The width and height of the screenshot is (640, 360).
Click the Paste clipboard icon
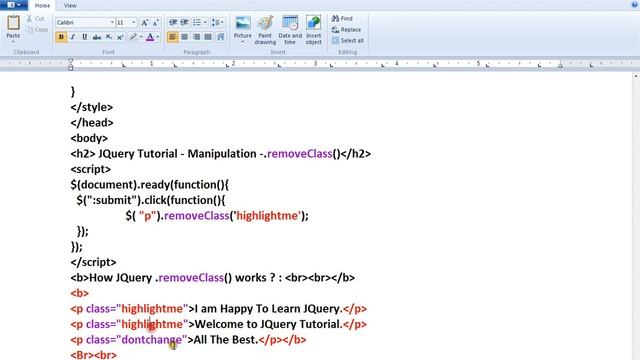tap(13, 23)
